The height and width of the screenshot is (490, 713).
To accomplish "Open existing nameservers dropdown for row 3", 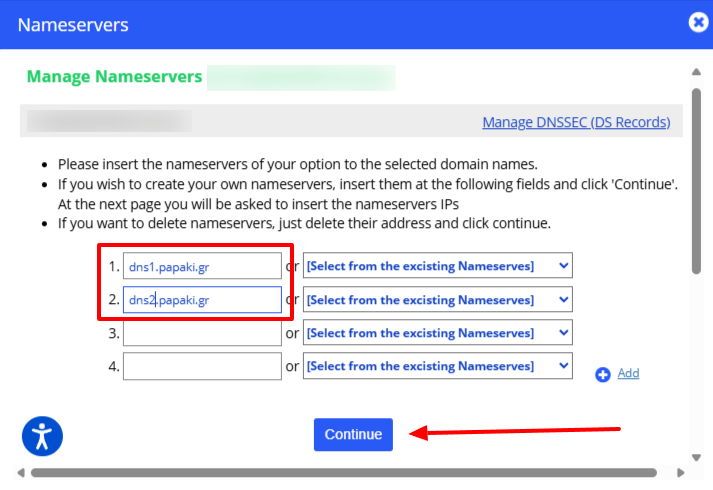I will click(437, 333).
